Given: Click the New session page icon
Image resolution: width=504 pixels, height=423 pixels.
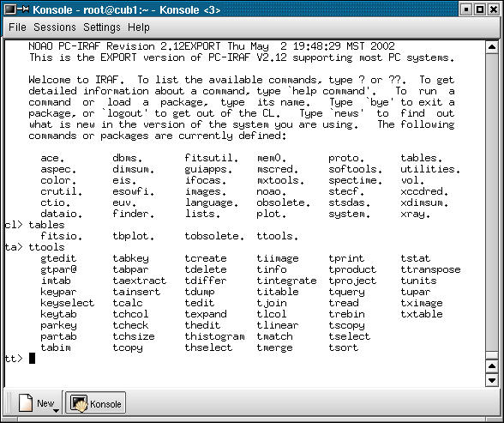Looking at the screenshot, I should coord(26,402).
